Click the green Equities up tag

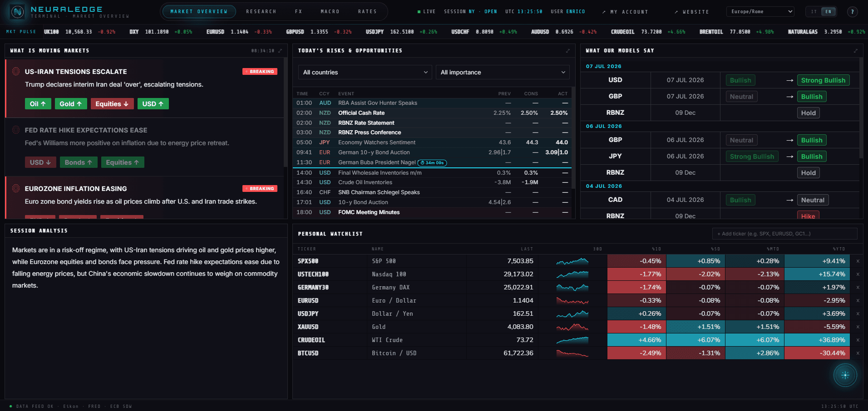coord(123,162)
